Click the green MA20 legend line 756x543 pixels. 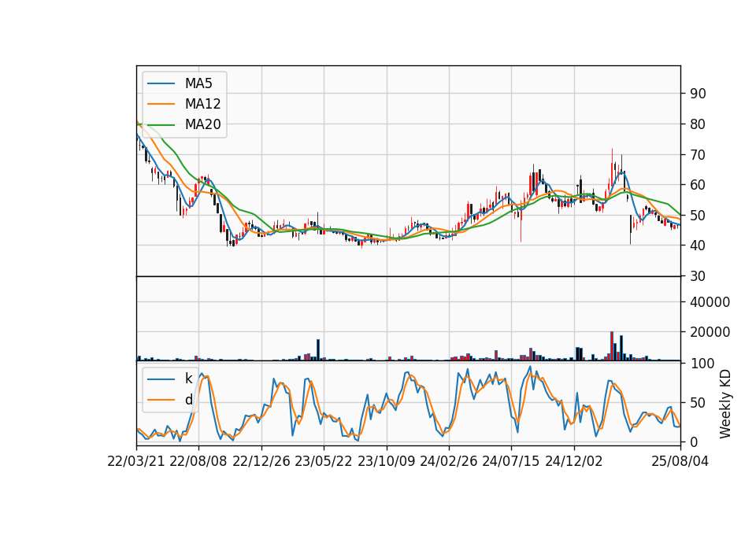tap(161, 125)
